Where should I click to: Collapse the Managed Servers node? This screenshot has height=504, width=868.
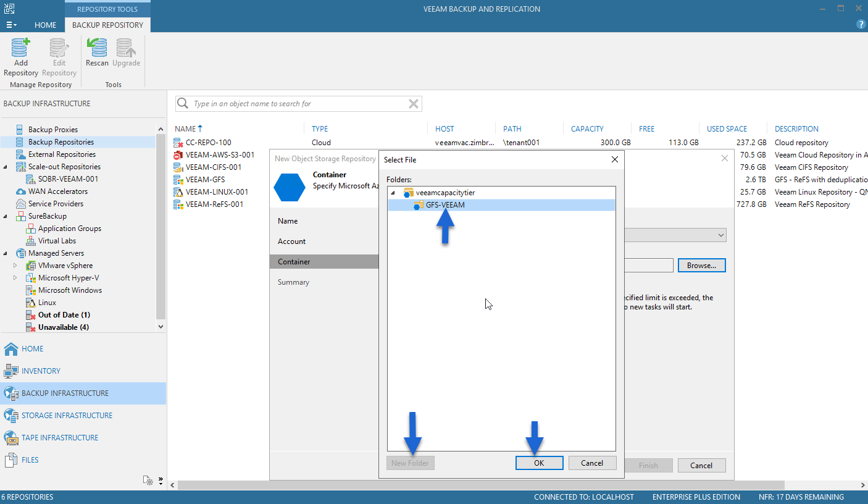(x=6, y=253)
